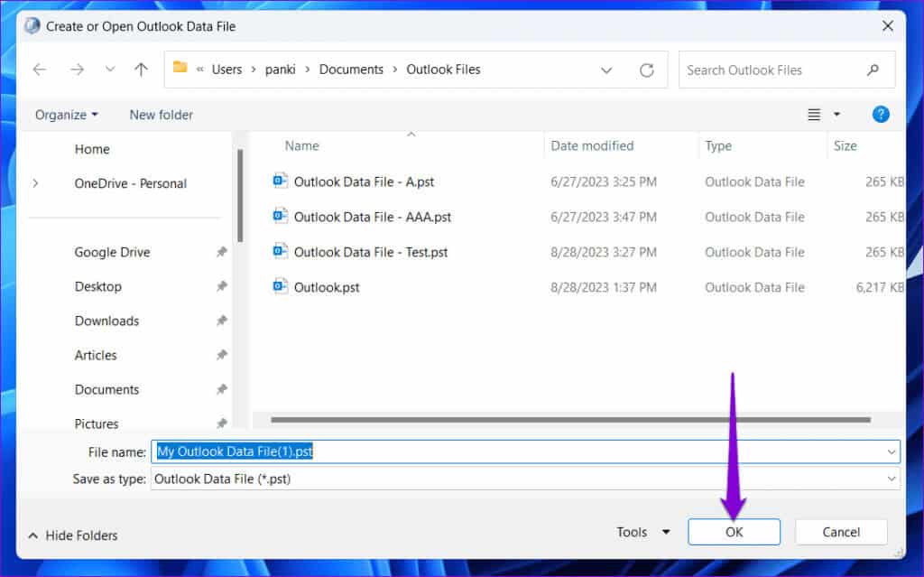This screenshot has height=577, width=924.
Task: Sort files by Size column
Action: coord(845,145)
